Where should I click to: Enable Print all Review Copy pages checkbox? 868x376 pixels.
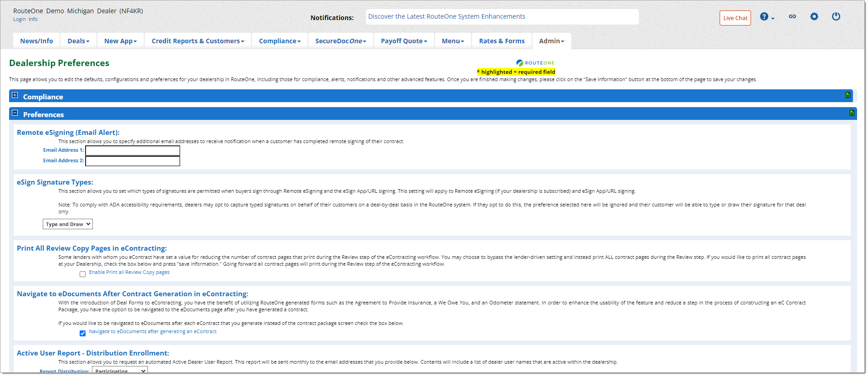point(82,274)
